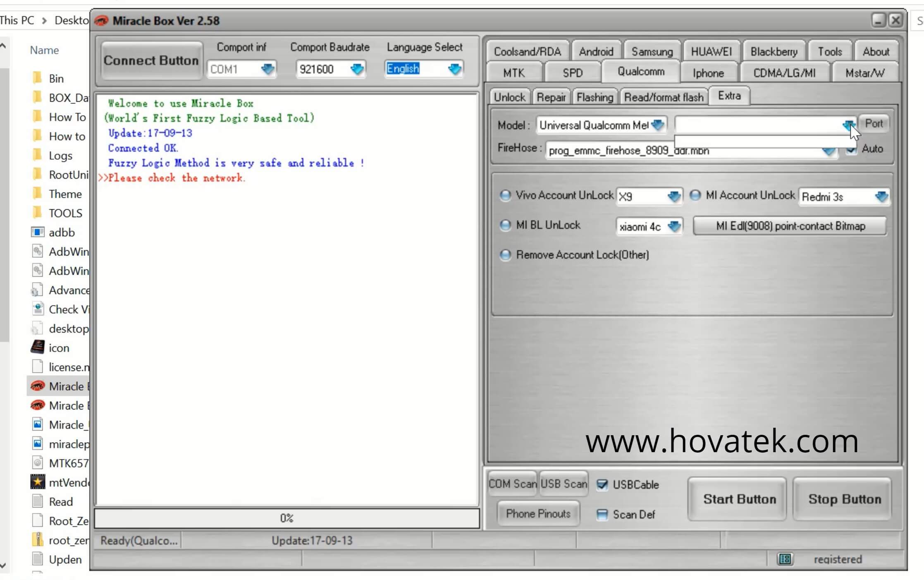
Task: Click the Connect Button
Action: pos(151,60)
